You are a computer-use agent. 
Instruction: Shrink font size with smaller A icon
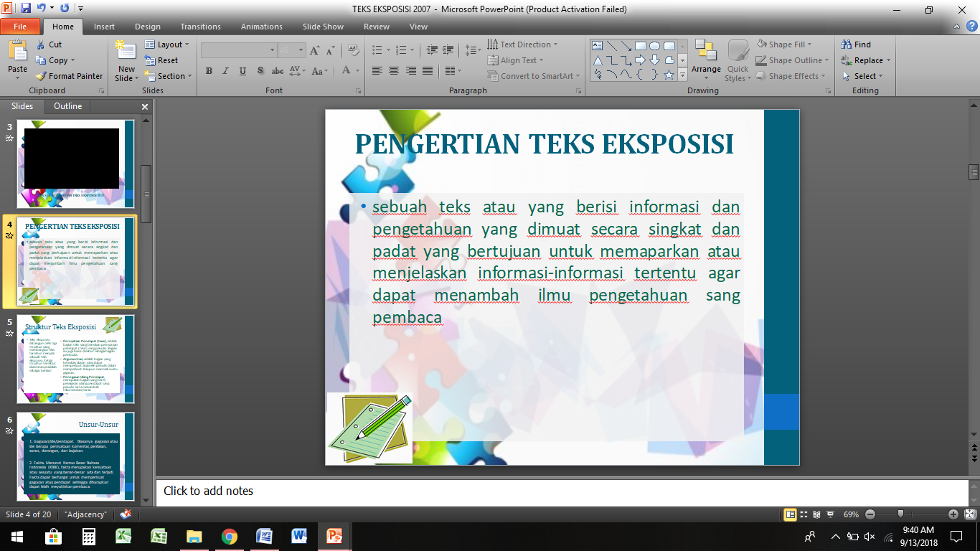[330, 50]
